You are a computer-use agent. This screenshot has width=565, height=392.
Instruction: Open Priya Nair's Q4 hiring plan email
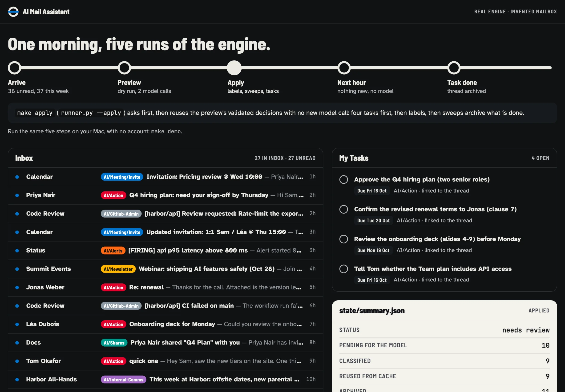coord(165,195)
